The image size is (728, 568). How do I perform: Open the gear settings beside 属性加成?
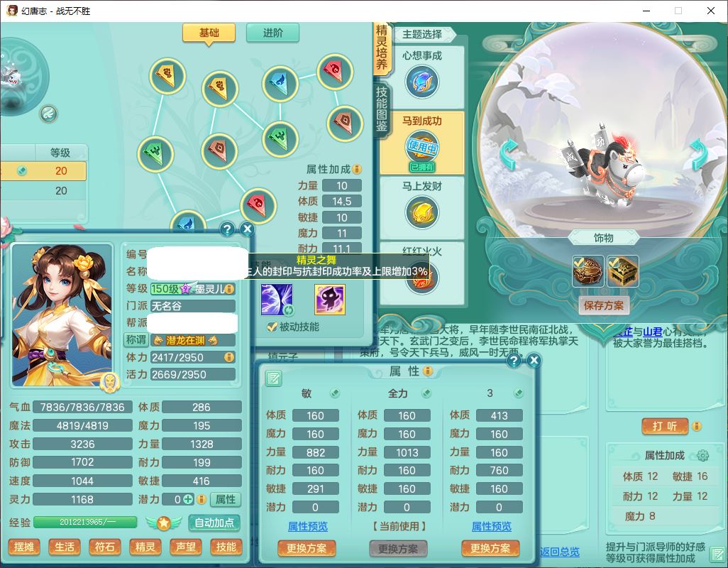[702, 456]
